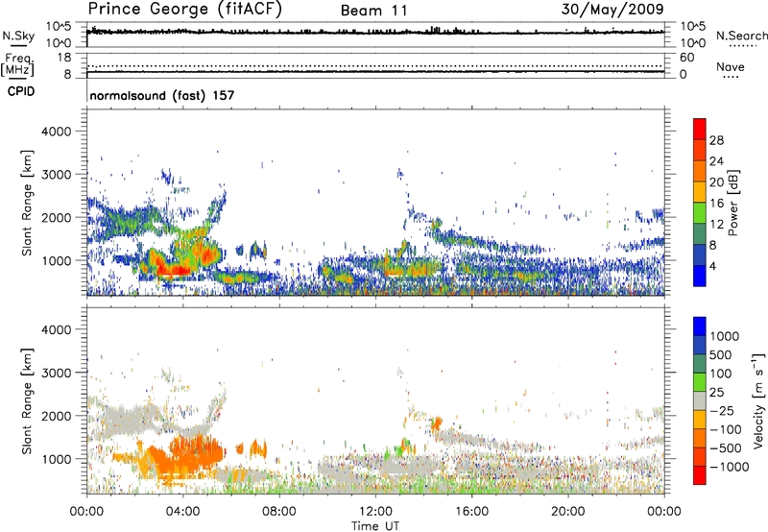This screenshot has width=768, height=532.
Task: Click "Slant Range [km]" label of velocity panel
Action: tap(27, 401)
